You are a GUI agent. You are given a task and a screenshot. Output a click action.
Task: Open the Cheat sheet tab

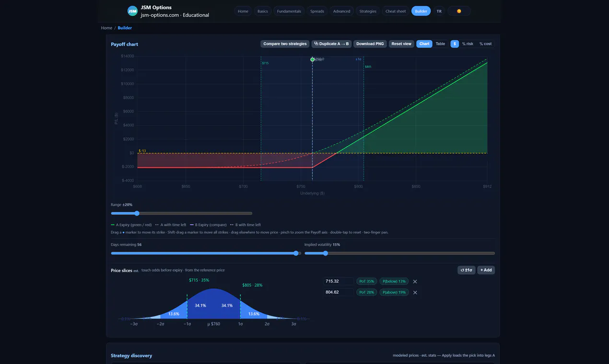pos(396,11)
